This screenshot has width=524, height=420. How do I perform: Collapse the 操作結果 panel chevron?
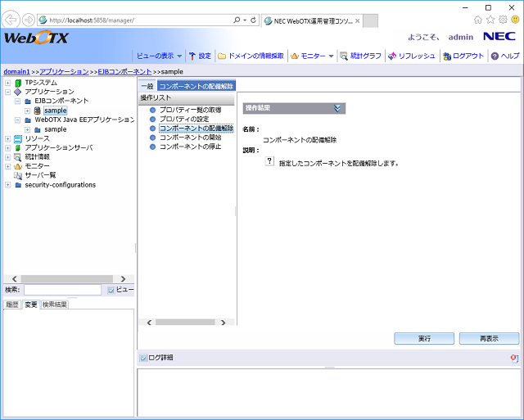click(337, 108)
